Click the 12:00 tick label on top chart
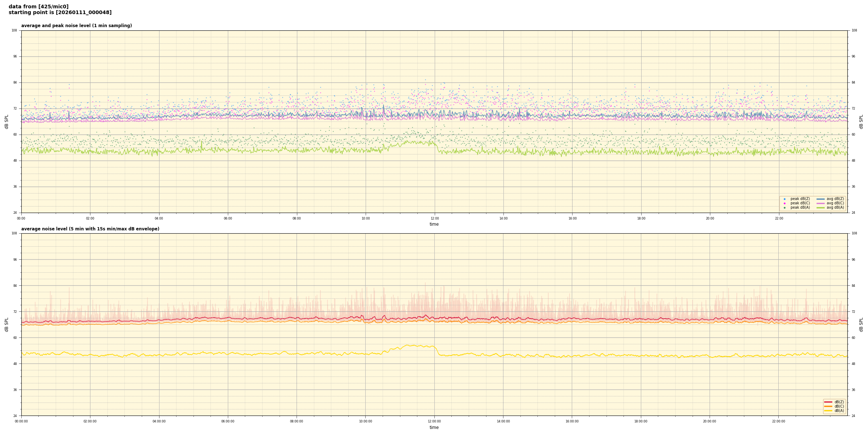This screenshot has width=868, height=434. [434, 218]
